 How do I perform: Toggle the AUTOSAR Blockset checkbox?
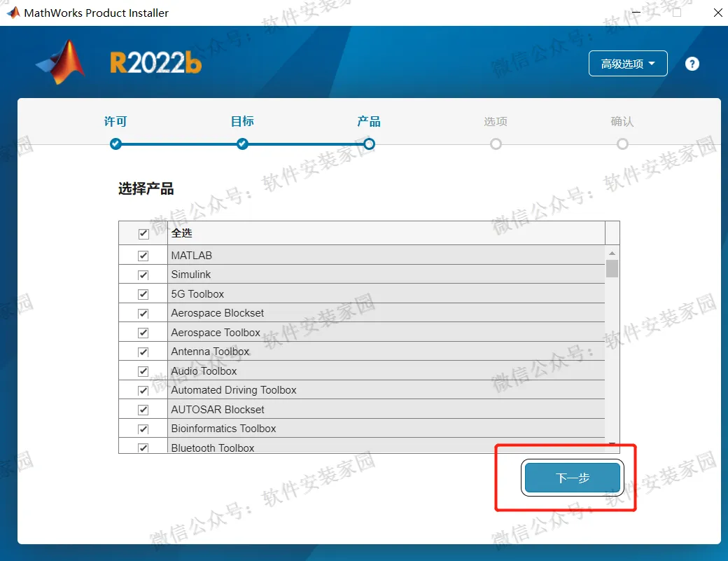pyautogui.click(x=143, y=410)
